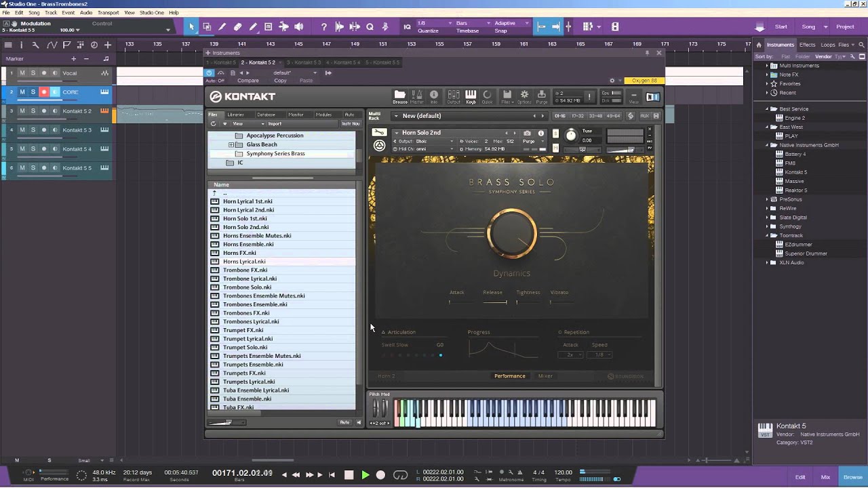Toggle Loop in the transport bar
868x488 pixels.
(400, 475)
